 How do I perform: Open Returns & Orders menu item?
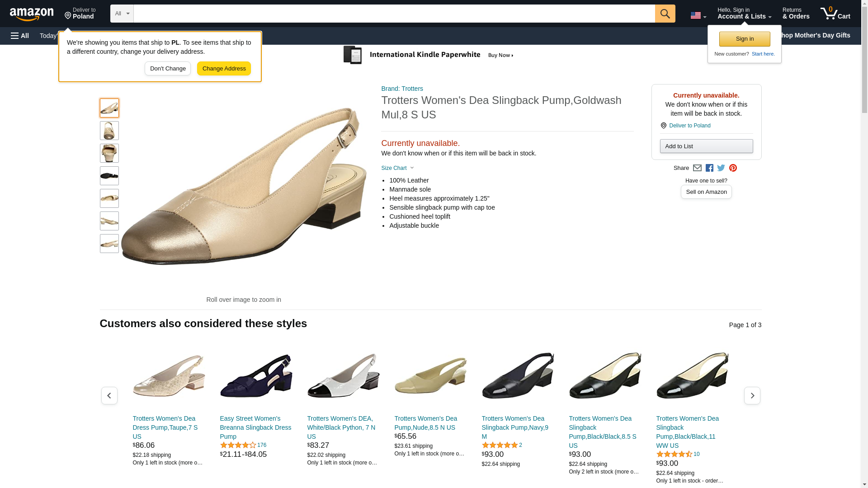[x=796, y=14]
